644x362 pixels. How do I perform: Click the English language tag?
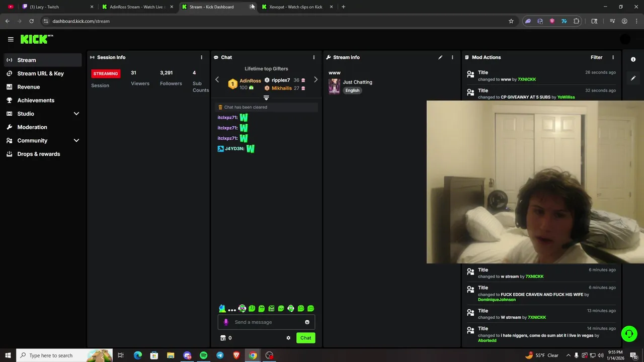point(352,90)
